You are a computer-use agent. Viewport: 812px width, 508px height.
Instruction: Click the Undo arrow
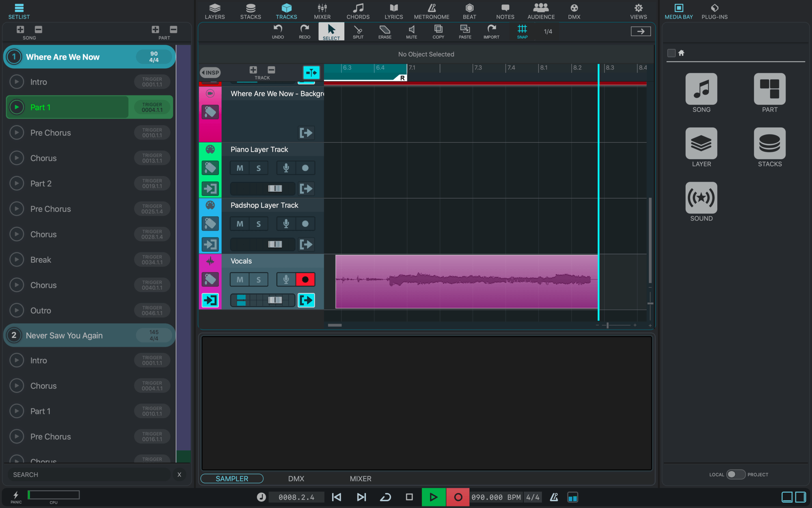pos(278,31)
